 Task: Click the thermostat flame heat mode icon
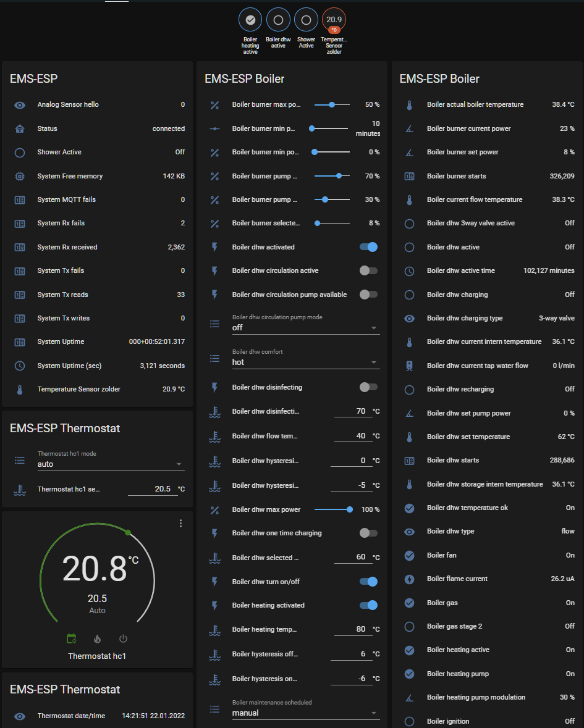(97, 638)
